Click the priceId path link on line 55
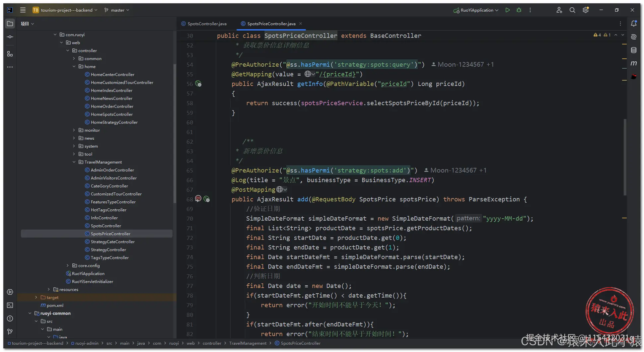Image resolution: width=644 pixels, height=352 pixels. [x=337, y=74]
